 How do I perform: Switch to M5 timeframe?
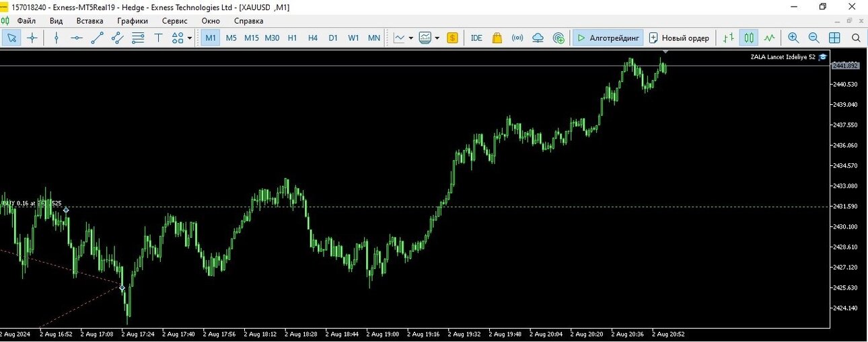[231, 38]
